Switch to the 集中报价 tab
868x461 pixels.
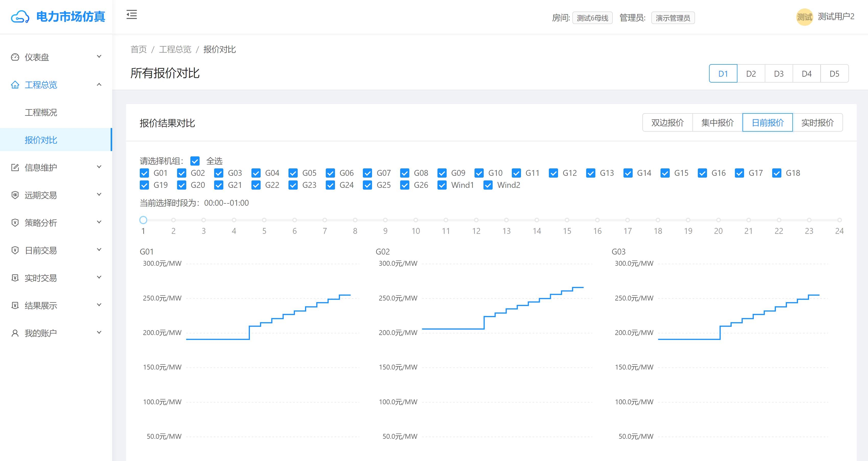pos(717,123)
